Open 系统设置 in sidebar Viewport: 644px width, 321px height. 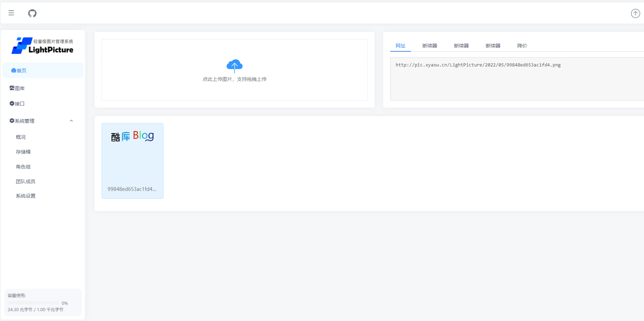[x=26, y=196]
